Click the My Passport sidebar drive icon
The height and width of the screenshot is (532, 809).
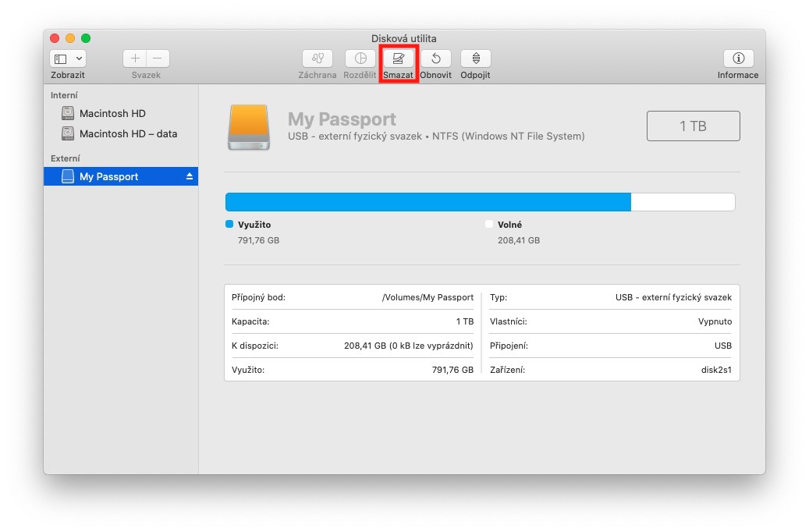(x=68, y=176)
